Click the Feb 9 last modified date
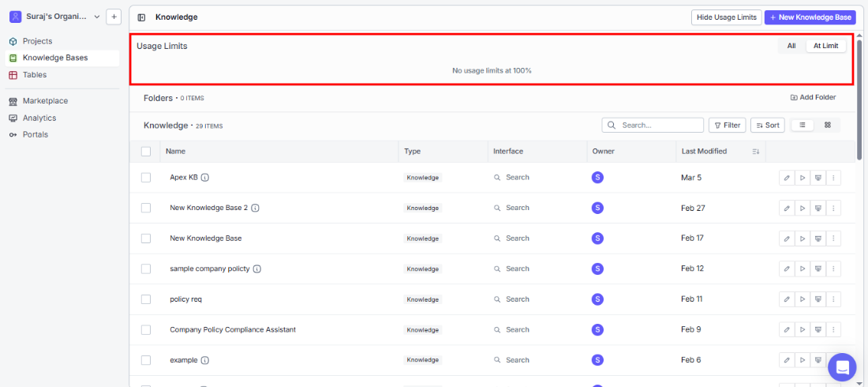Viewport: 868px width, 387px height. 691,329
